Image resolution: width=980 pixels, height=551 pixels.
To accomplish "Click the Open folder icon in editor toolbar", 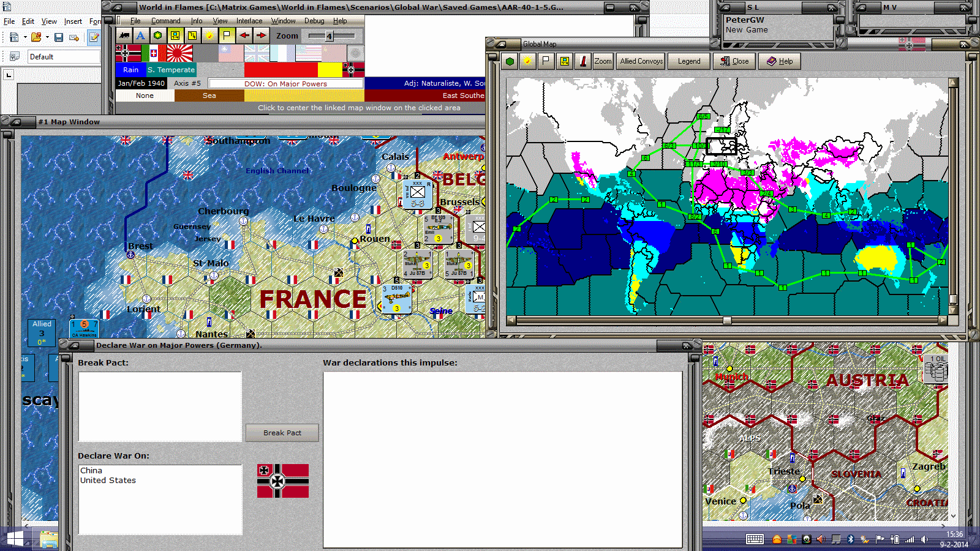I will pyautogui.click(x=36, y=37).
